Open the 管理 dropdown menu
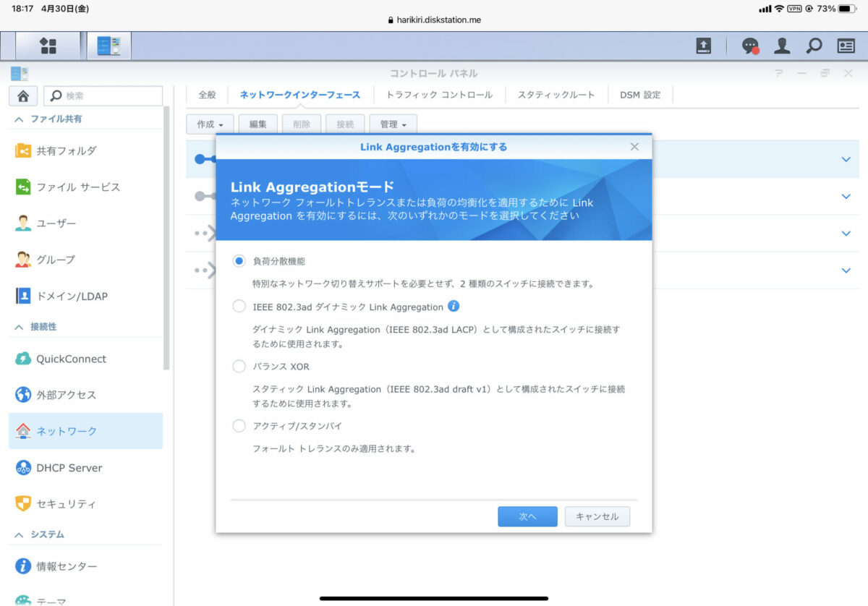This screenshot has height=606, width=868. tap(393, 124)
